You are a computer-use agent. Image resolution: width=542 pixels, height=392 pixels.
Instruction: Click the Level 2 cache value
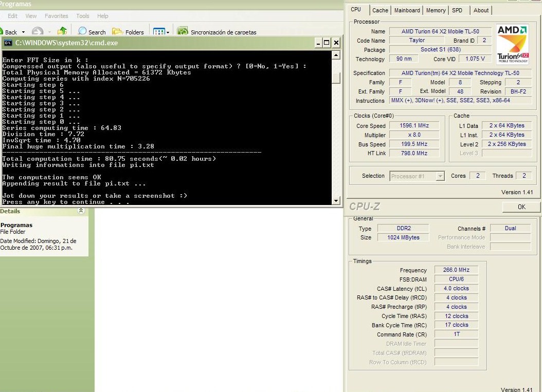tap(507, 144)
